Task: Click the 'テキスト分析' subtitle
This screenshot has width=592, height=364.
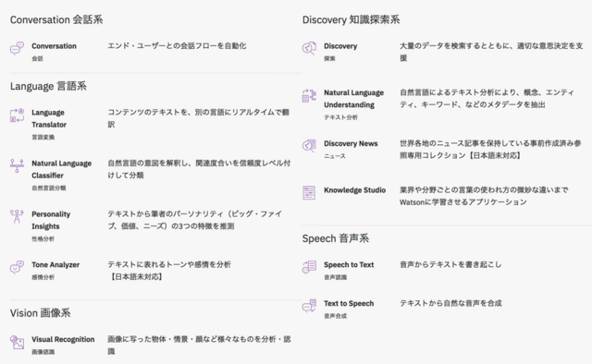Action: point(341,117)
